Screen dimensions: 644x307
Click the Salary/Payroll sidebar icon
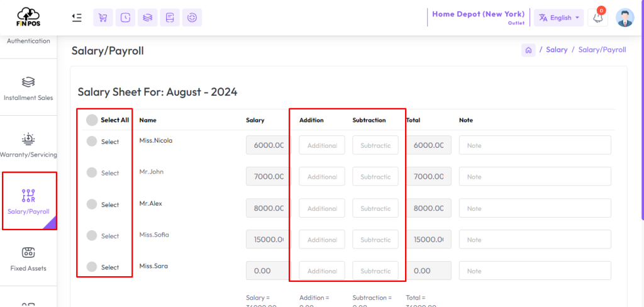[28, 196]
